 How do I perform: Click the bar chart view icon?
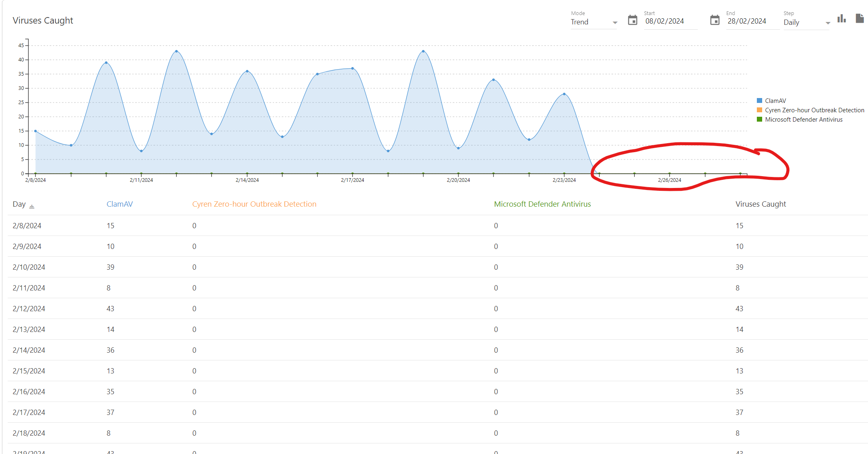[x=842, y=19]
